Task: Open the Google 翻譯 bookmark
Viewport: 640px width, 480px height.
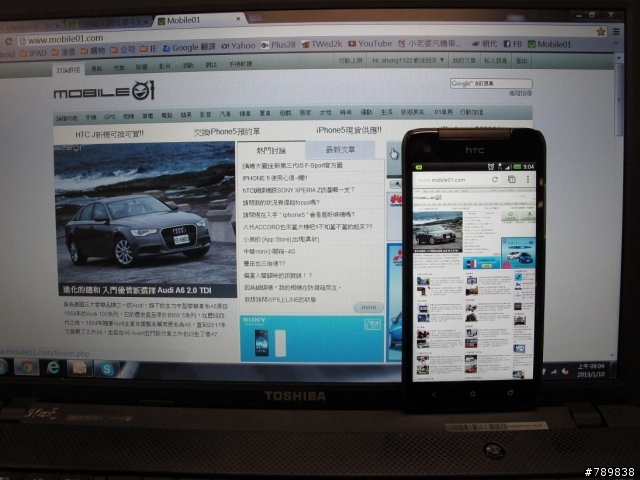Action: (189, 47)
